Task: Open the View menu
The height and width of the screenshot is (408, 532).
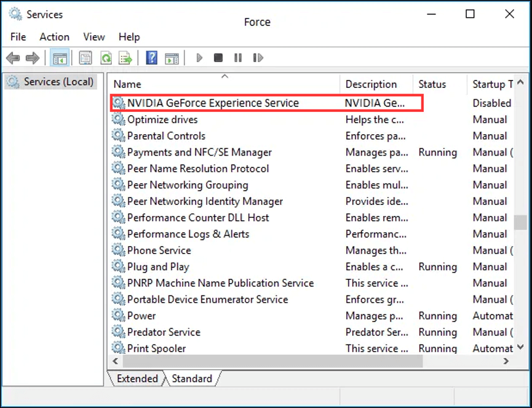Action: (x=94, y=37)
